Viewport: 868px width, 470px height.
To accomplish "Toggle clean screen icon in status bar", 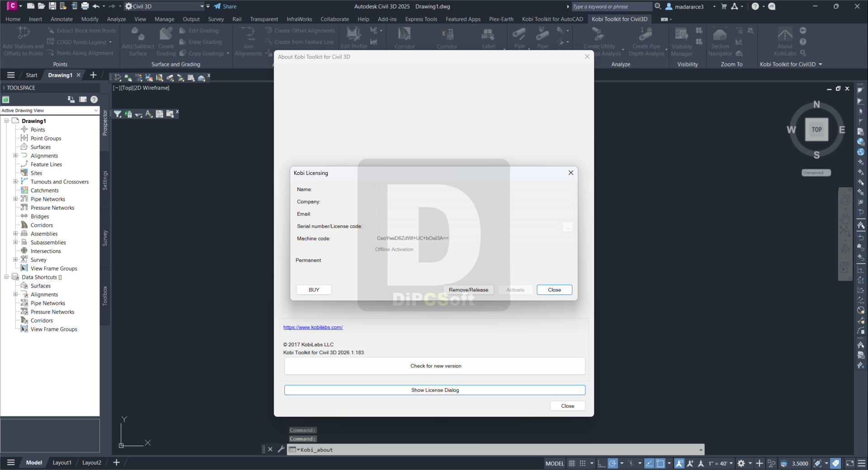I will click(x=850, y=463).
